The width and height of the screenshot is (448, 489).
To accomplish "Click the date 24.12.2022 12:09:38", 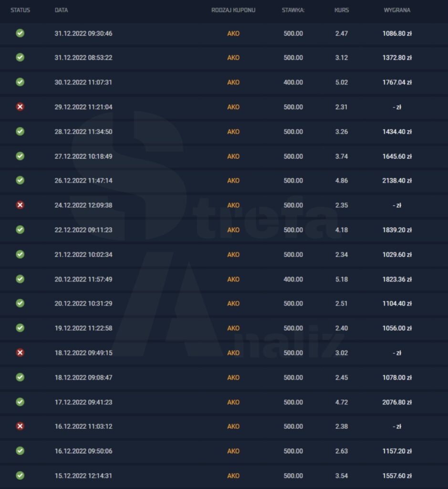I will (83, 205).
